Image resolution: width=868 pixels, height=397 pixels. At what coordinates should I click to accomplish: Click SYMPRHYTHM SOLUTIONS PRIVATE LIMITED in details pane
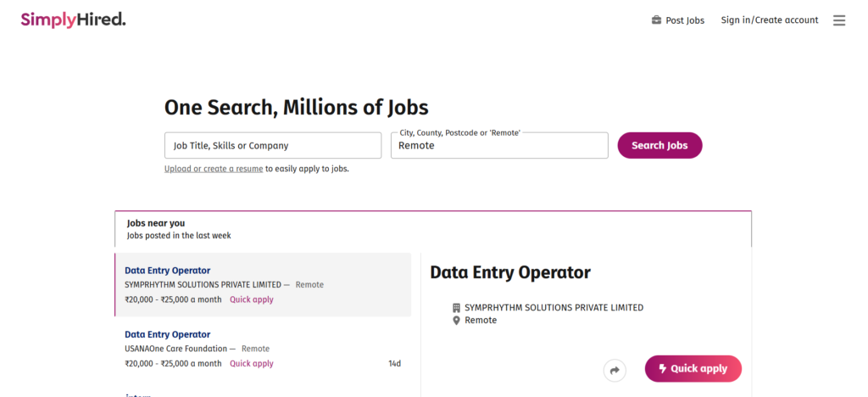(554, 308)
